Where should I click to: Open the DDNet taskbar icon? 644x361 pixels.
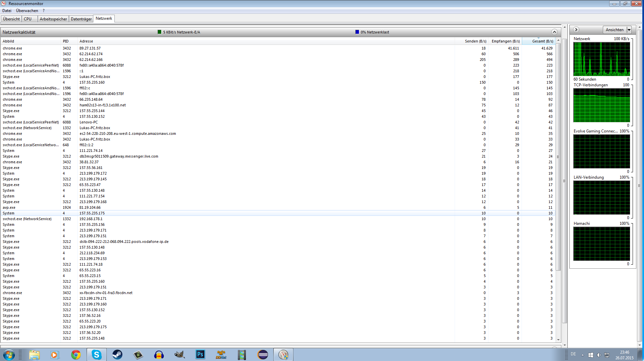pyautogui.click(x=221, y=355)
